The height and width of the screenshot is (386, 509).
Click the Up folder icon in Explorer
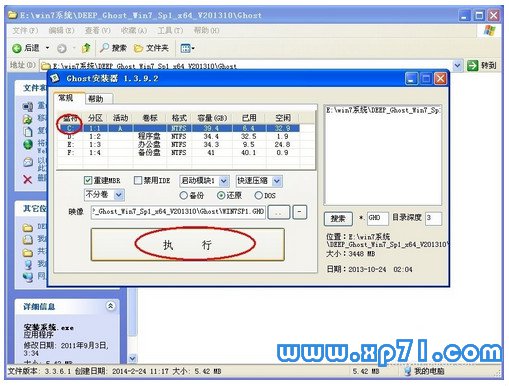coord(86,48)
